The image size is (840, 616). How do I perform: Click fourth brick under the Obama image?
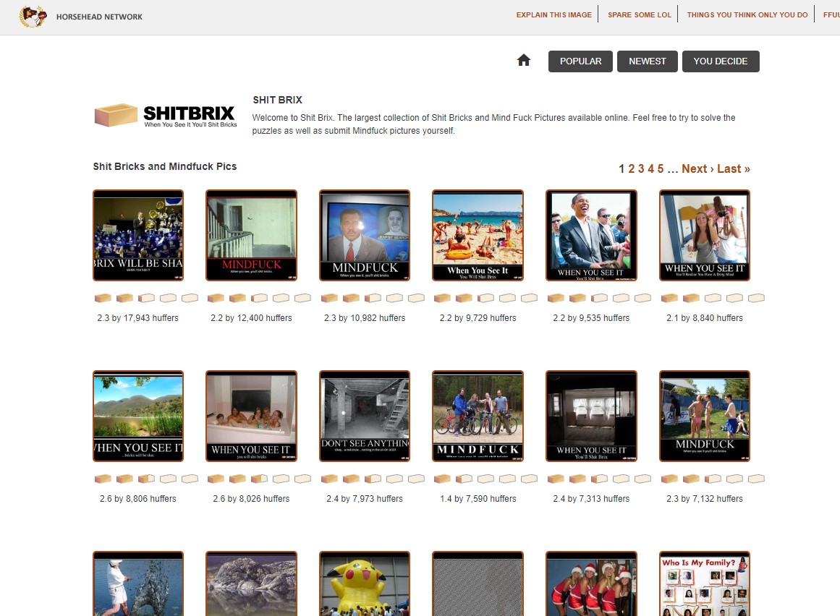point(621,298)
